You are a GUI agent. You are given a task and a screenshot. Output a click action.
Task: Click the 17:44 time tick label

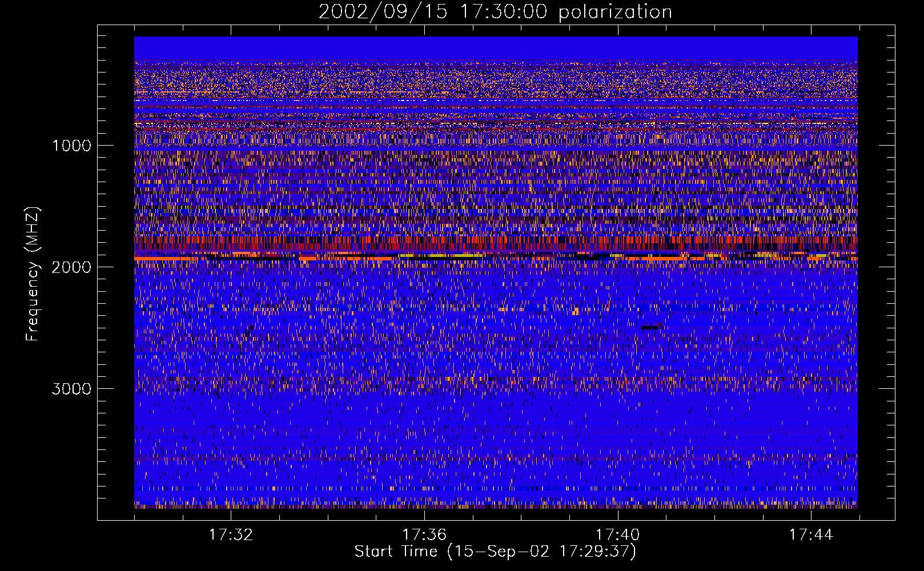811,535
